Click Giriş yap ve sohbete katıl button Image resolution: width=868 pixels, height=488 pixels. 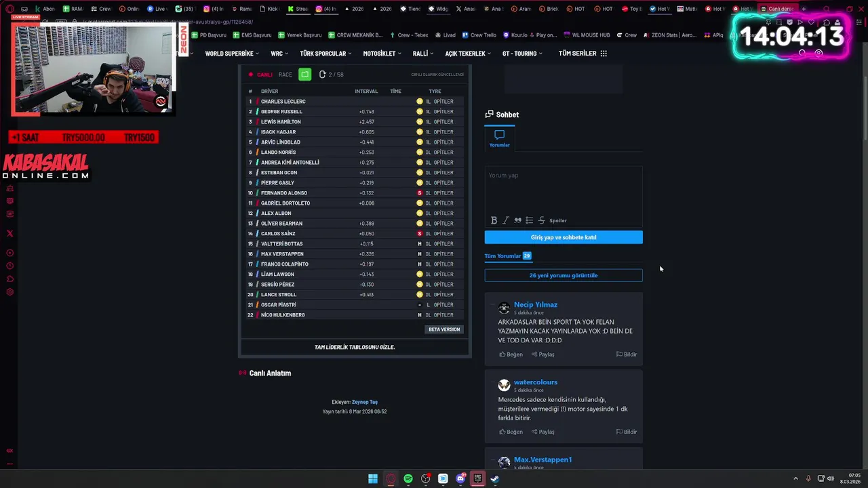tap(564, 237)
